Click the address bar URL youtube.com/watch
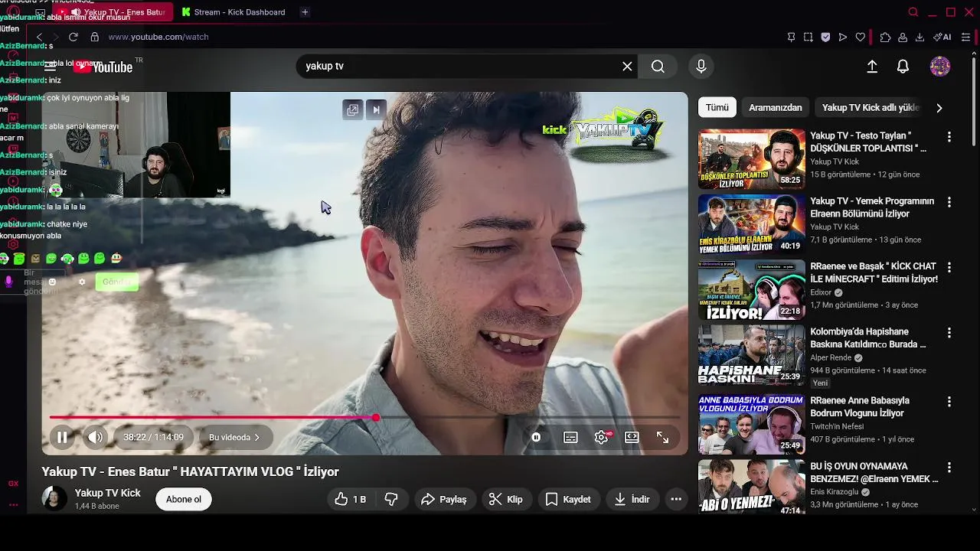This screenshot has height=551, width=980. click(x=158, y=37)
